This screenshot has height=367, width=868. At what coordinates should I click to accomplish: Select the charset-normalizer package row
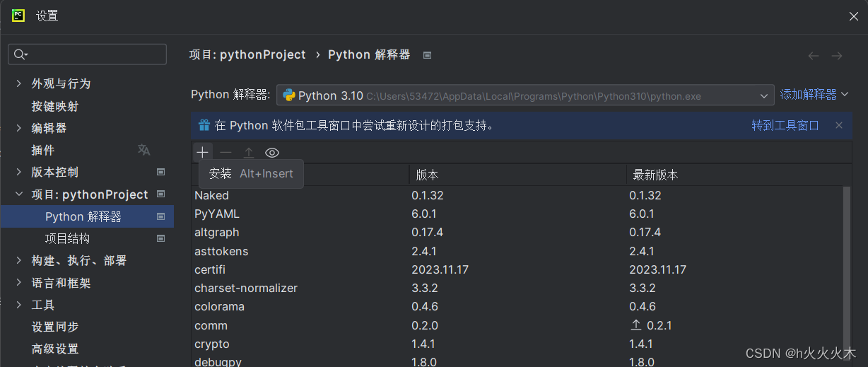517,288
